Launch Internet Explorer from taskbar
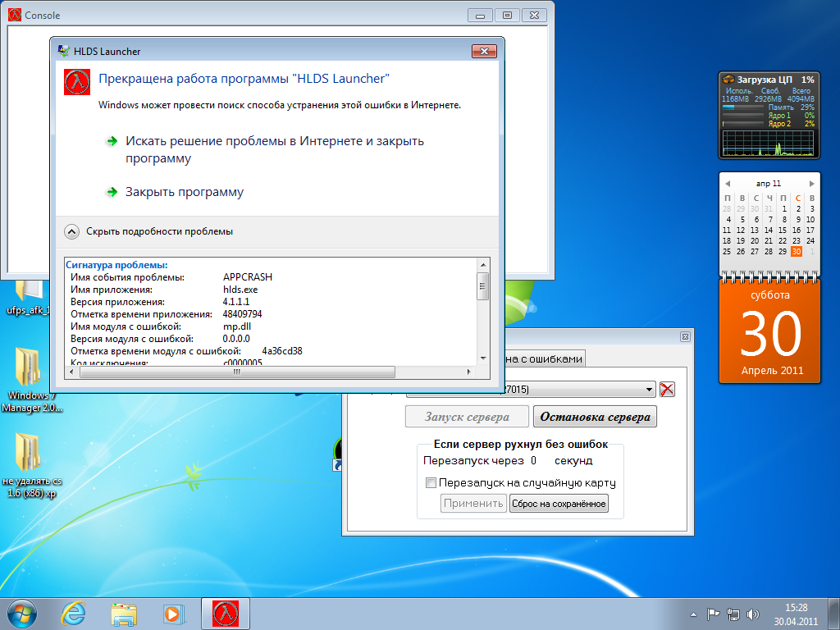The height and width of the screenshot is (630, 840). pyautogui.click(x=73, y=614)
